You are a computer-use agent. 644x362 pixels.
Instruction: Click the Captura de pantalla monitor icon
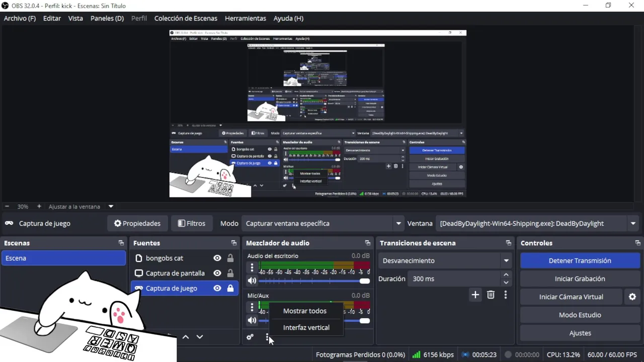139,273
